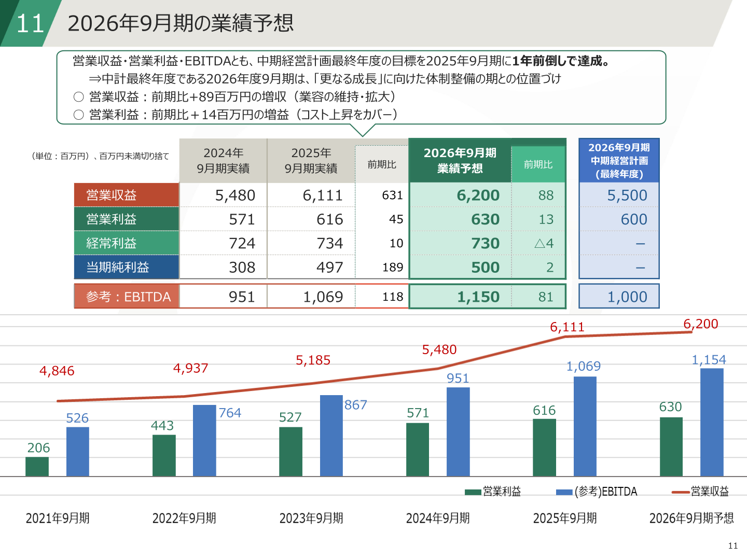This screenshot has height=560, width=747.
Task: Click net income forecast cell 500
Action: [485, 268]
